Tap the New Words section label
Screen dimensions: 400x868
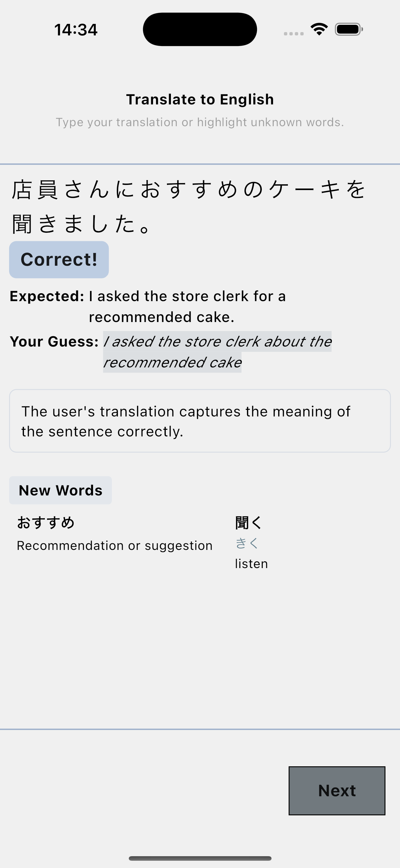point(60,490)
